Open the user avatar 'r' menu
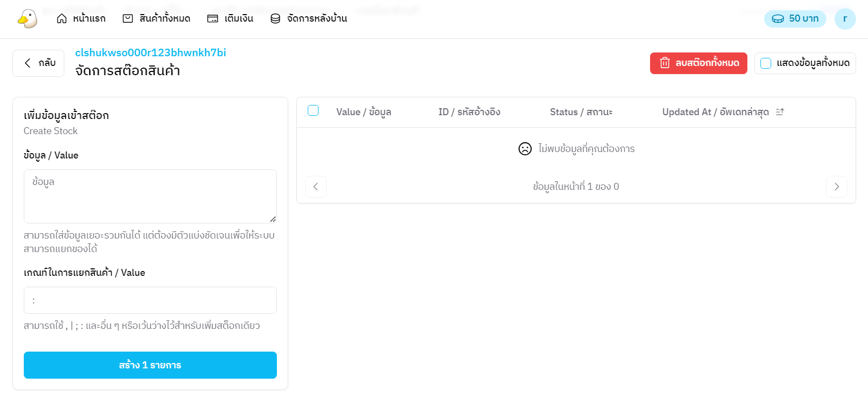868x403 pixels. [845, 18]
